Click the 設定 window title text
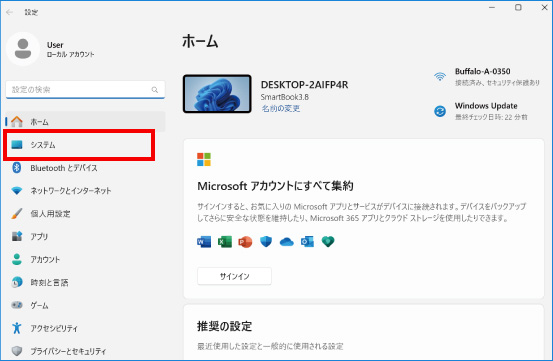553x361 pixels. (31, 12)
